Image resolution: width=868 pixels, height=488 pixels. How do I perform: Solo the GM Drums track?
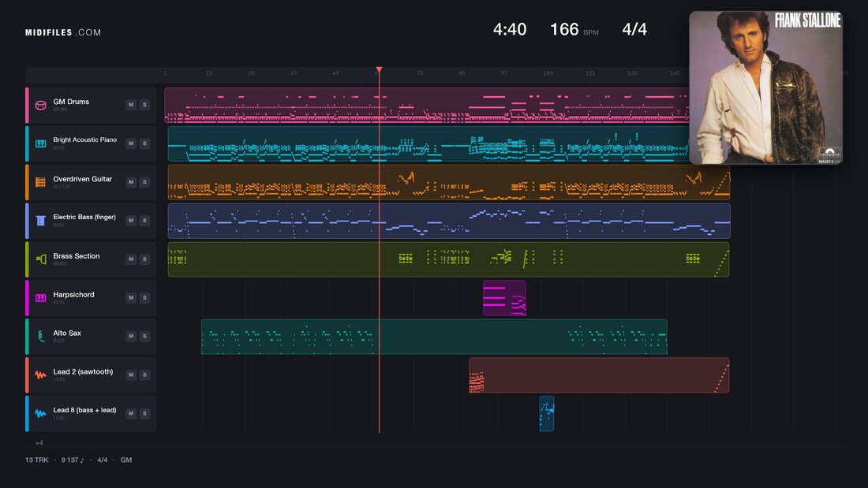pos(144,105)
